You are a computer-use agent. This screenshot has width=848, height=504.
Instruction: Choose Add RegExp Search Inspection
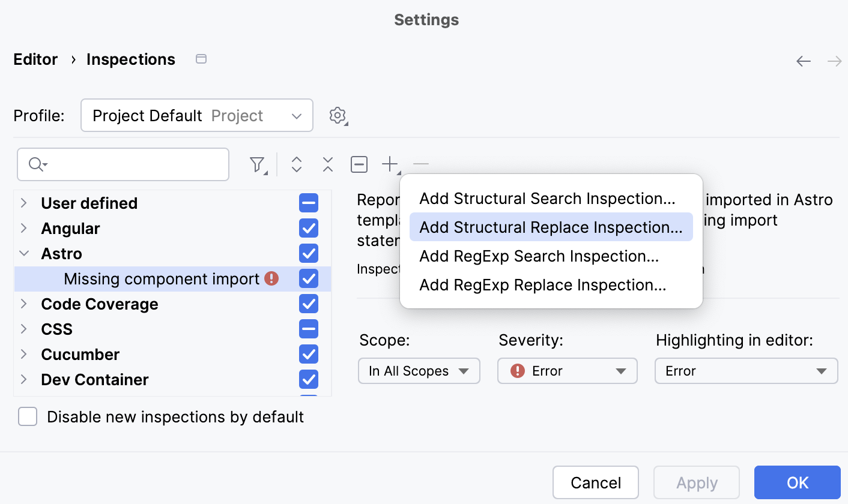coord(539,256)
